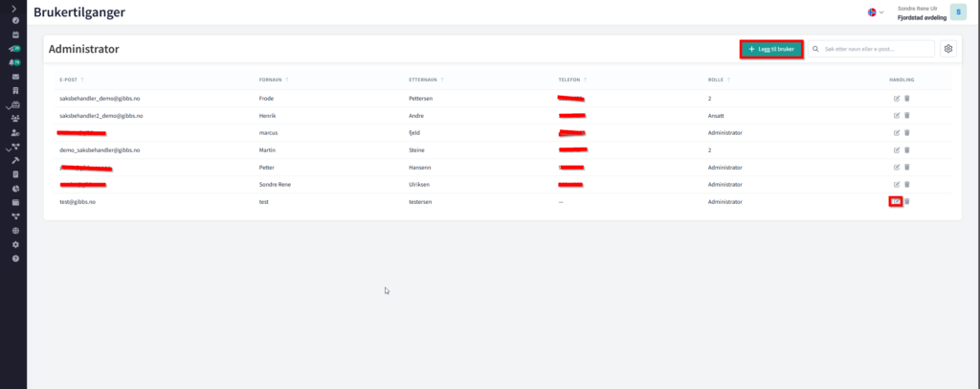Delete Martin Steine's user entry
Image resolution: width=980 pixels, height=389 pixels.
pyautogui.click(x=907, y=150)
